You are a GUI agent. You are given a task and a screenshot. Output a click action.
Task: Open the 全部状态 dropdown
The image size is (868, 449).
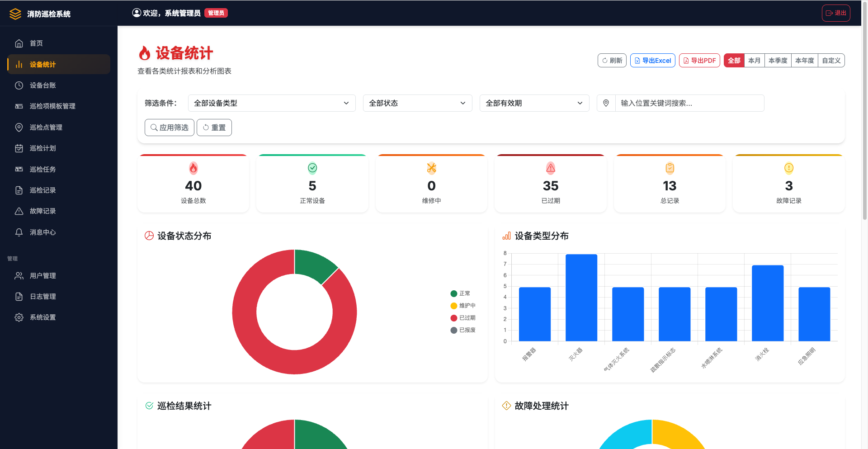coord(418,103)
